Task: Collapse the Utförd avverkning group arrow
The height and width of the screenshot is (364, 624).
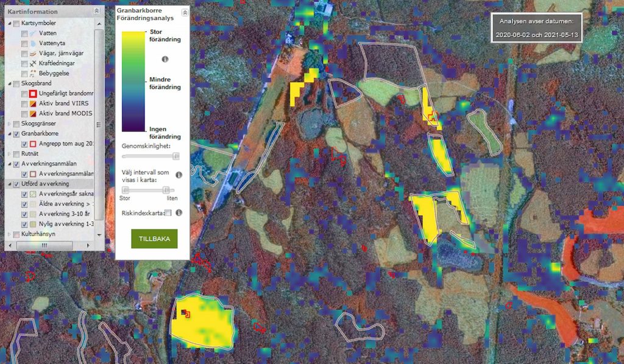Action: (10, 184)
